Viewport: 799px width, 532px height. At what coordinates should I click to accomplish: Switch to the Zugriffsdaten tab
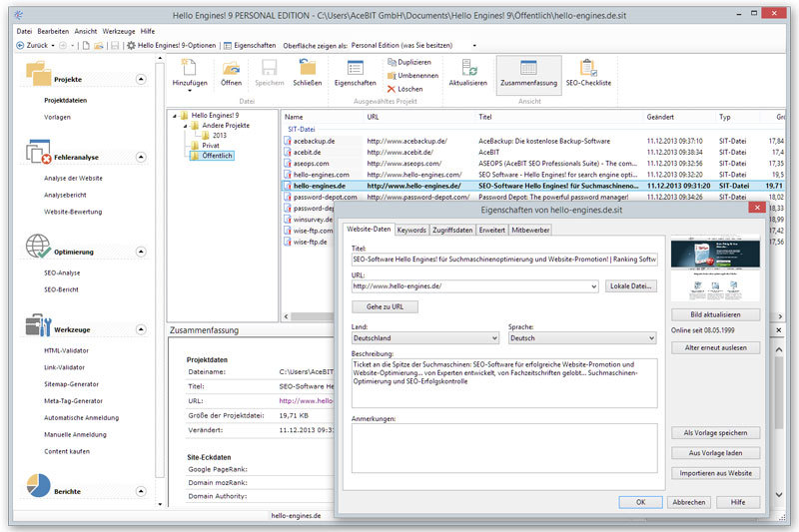(452, 231)
